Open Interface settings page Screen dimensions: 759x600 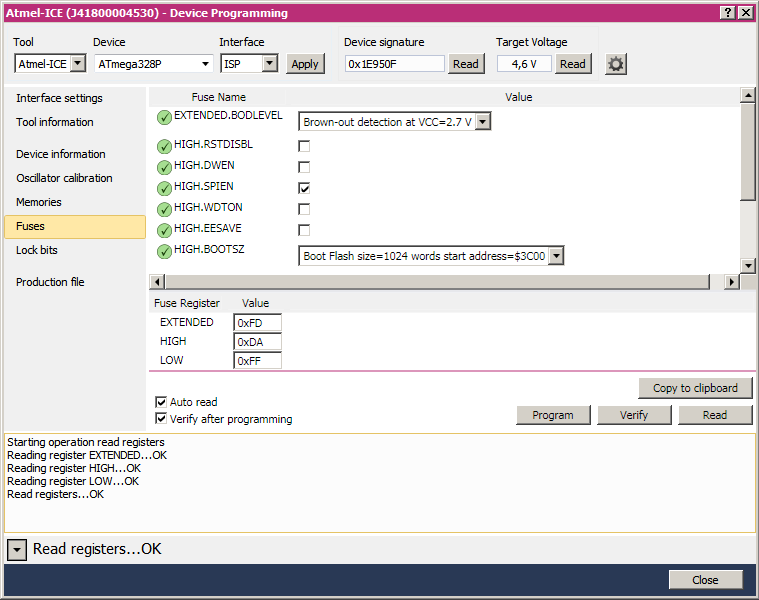click(59, 98)
